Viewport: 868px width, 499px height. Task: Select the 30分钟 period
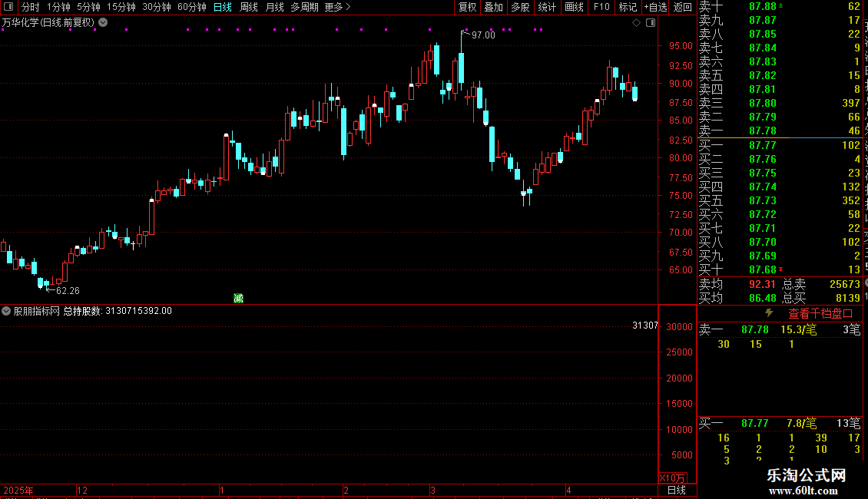(x=157, y=7)
